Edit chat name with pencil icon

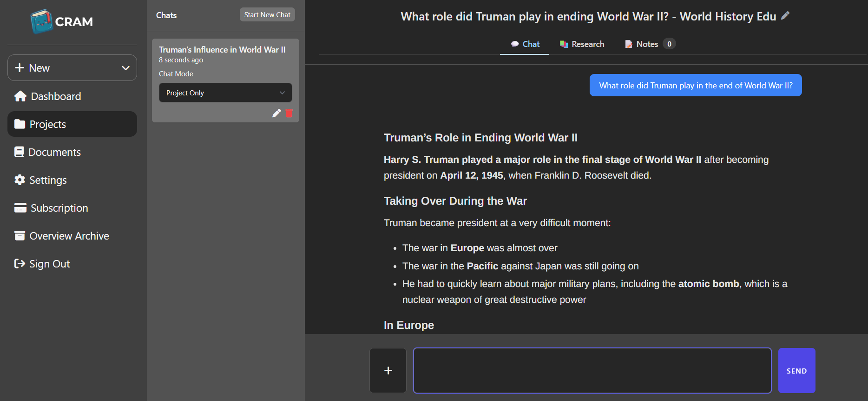click(x=276, y=113)
